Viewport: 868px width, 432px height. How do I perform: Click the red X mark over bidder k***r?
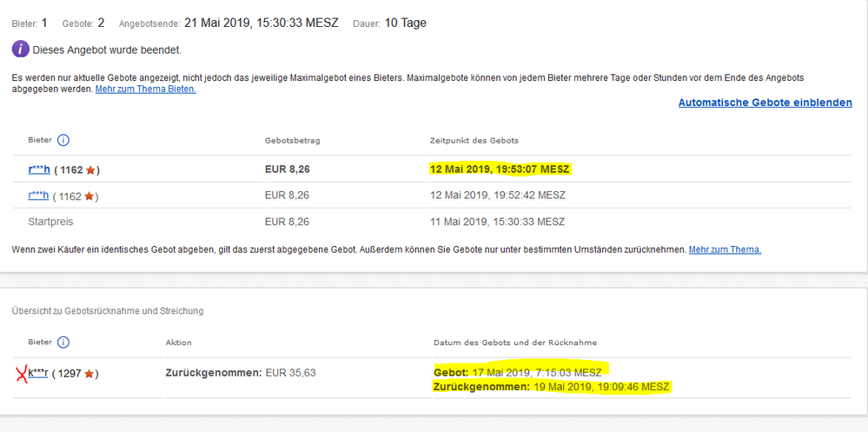22,374
